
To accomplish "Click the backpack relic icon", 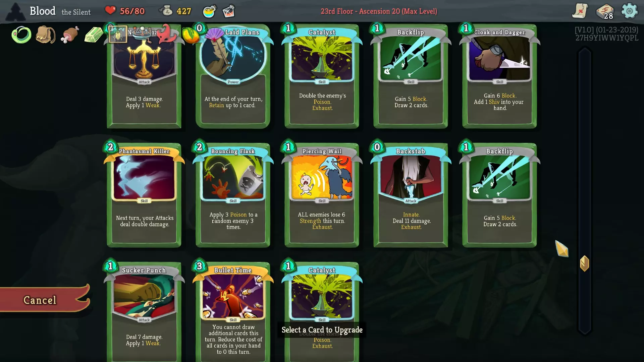I will coord(46,35).
